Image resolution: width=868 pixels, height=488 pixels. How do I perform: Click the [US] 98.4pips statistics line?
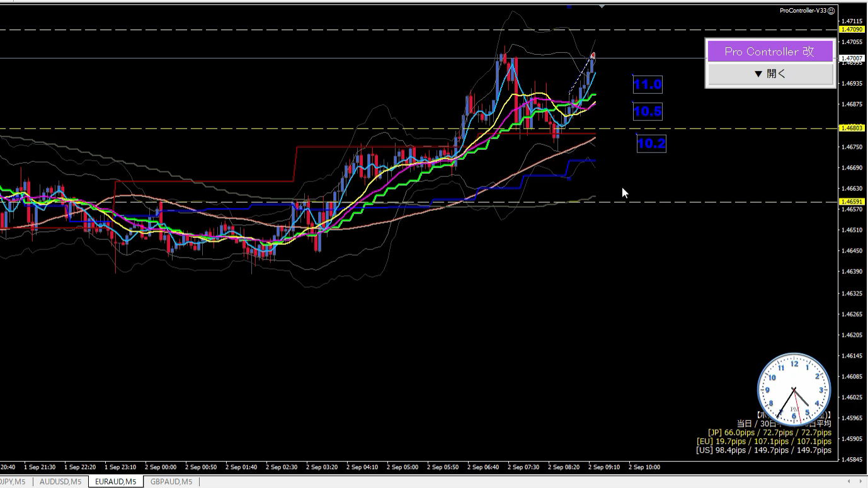(763, 450)
